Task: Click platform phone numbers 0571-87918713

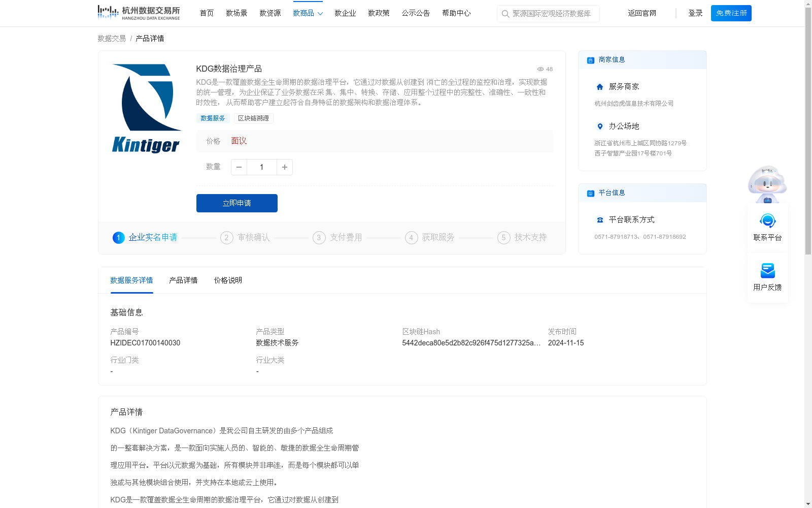Action: [x=640, y=237]
